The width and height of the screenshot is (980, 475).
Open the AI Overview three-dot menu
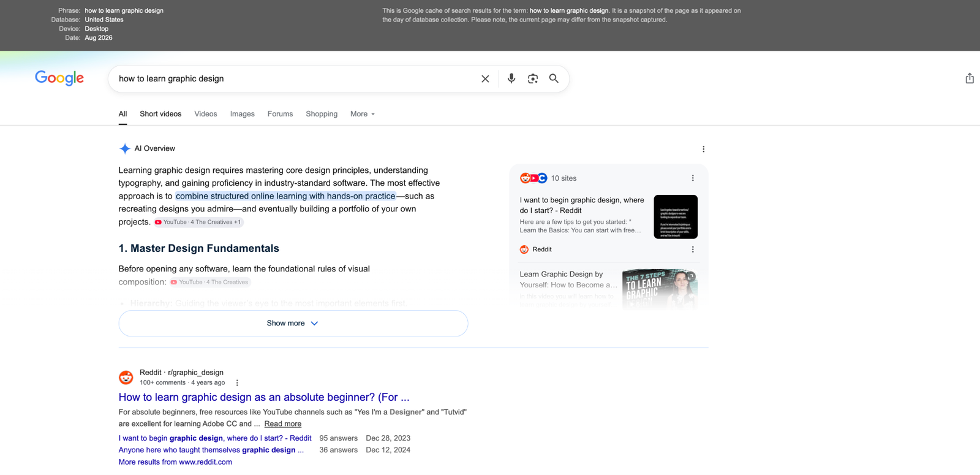(703, 149)
